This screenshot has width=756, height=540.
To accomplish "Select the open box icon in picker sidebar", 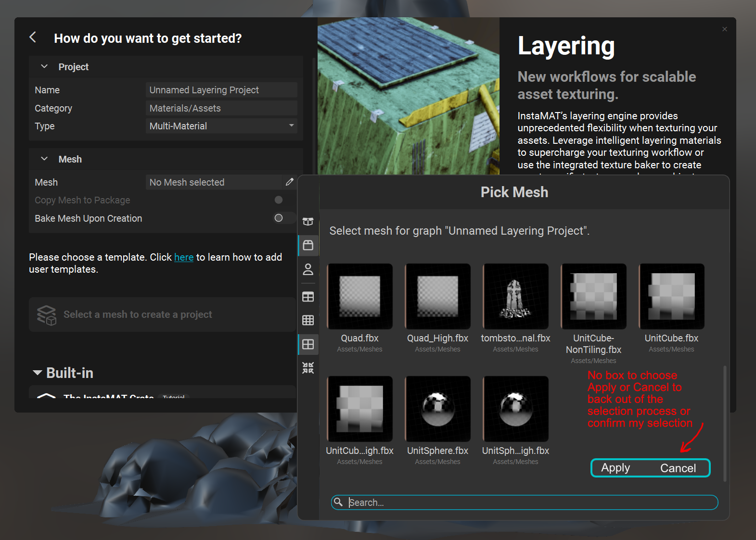I will [308, 221].
